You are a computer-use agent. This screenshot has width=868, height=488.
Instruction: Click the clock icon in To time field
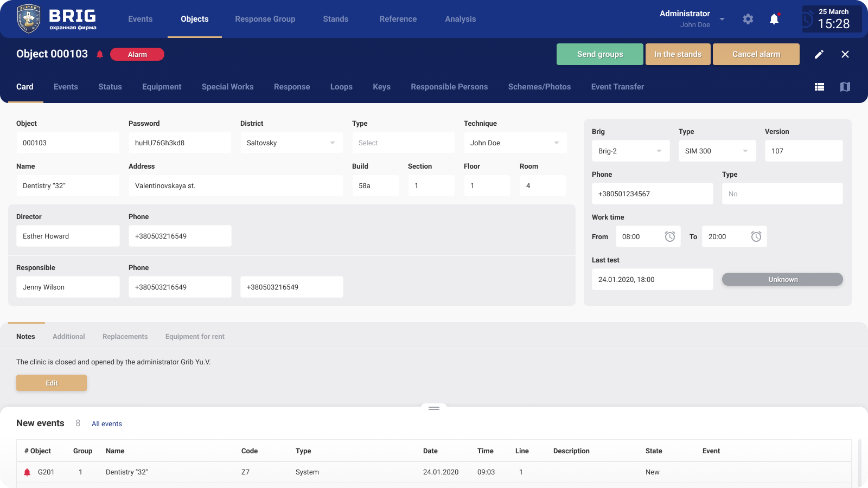[756, 236]
